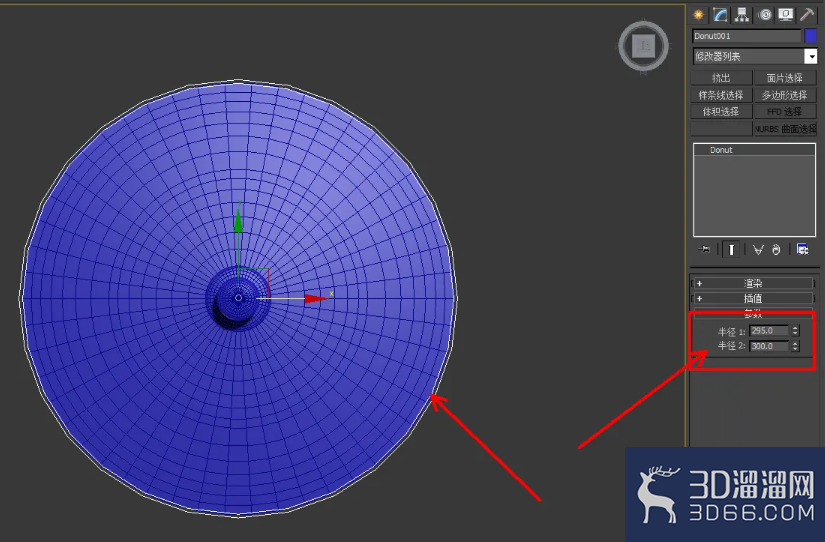This screenshot has height=542, width=825.
Task: Click the ViewCube in the viewport
Action: 643,46
